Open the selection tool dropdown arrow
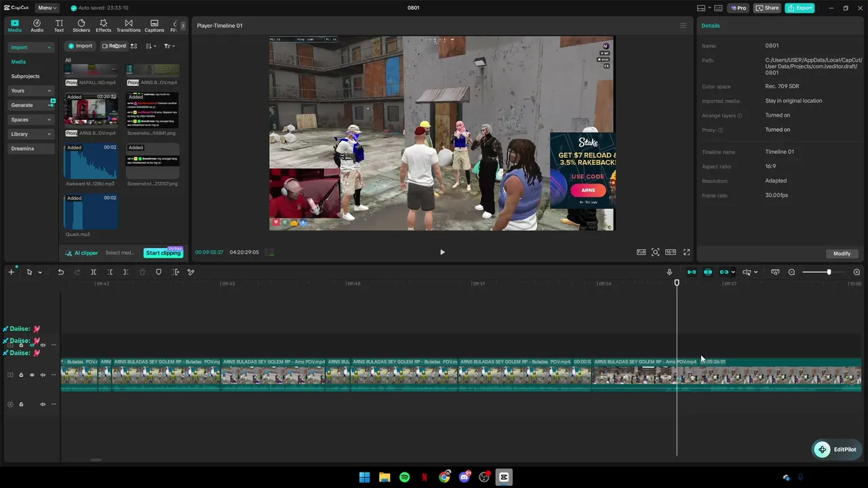868x488 pixels. click(x=40, y=272)
